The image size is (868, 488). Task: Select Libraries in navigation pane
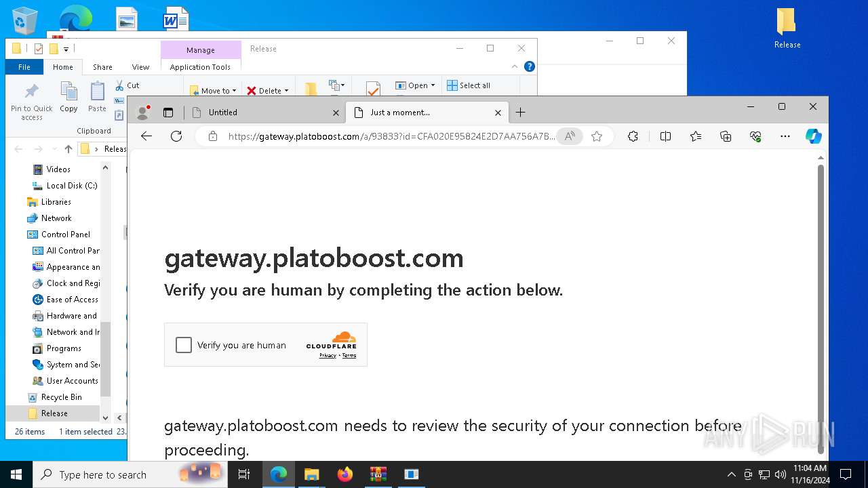[x=49, y=202]
